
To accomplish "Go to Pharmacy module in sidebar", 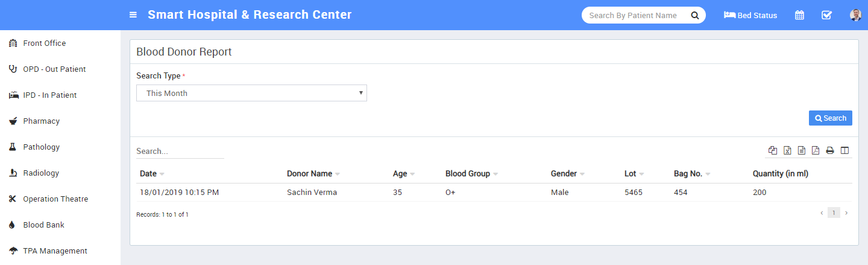I will tap(41, 121).
